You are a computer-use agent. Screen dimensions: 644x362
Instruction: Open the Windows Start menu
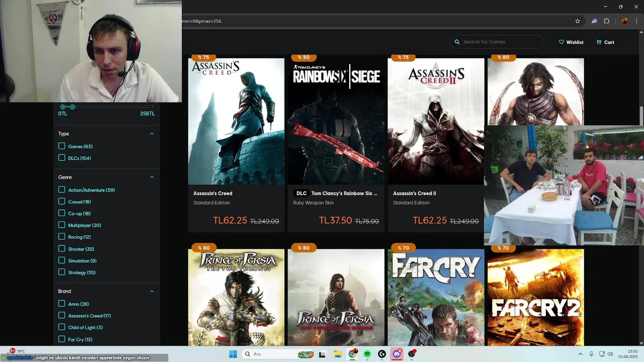(x=233, y=354)
